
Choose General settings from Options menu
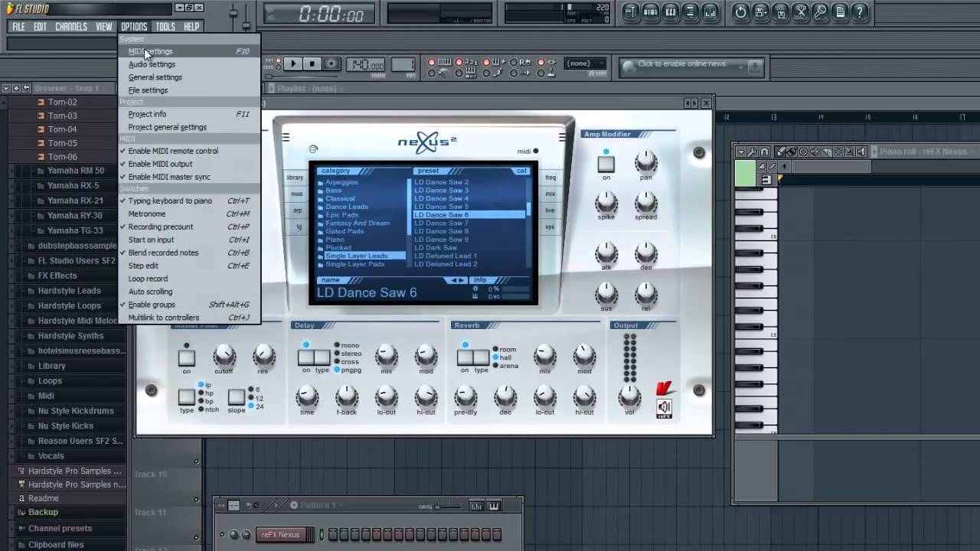point(155,77)
